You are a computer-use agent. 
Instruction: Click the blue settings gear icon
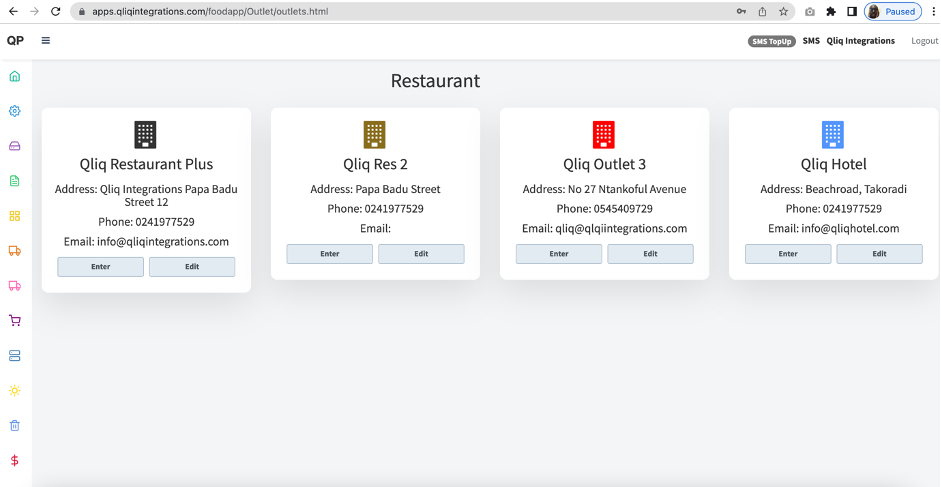tap(15, 111)
